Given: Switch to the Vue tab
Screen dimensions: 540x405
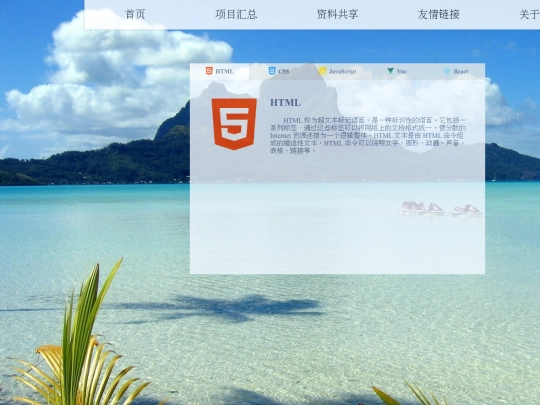Looking at the screenshot, I should click(397, 71).
